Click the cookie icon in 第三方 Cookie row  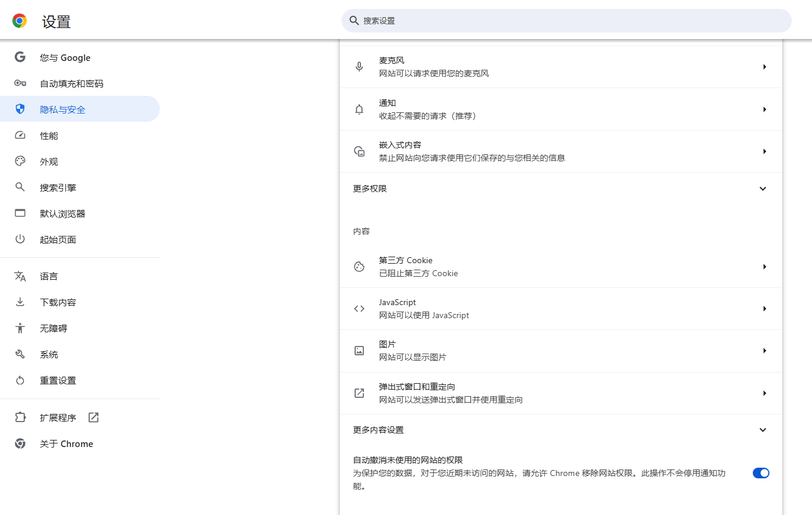point(359,267)
